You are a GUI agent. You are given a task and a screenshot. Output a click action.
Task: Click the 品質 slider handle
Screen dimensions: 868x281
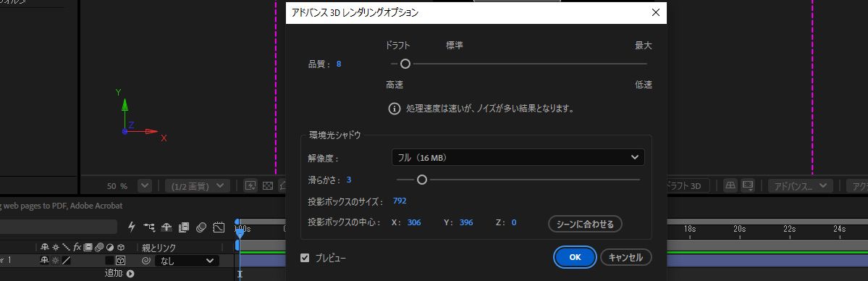click(405, 64)
